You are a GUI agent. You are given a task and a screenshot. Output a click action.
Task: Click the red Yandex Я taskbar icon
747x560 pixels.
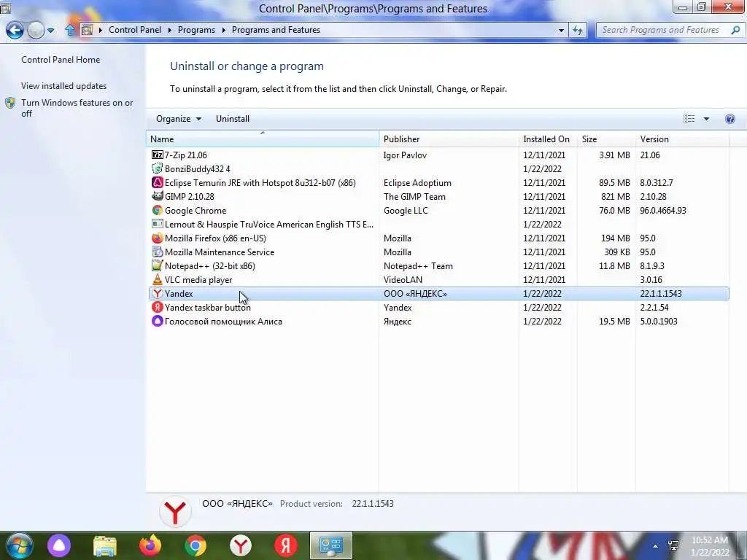point(286,545)
